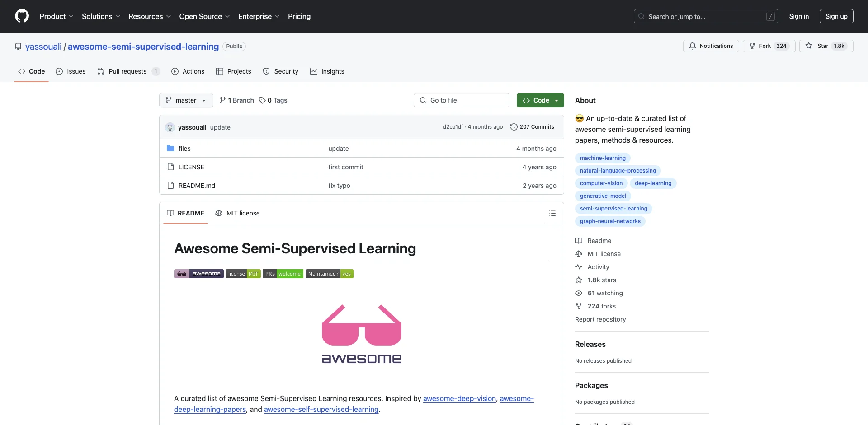Click the GitHub logo icon
Image resolution: width=868 pixels, height=425 pixels.
click(x=22, y=16)
